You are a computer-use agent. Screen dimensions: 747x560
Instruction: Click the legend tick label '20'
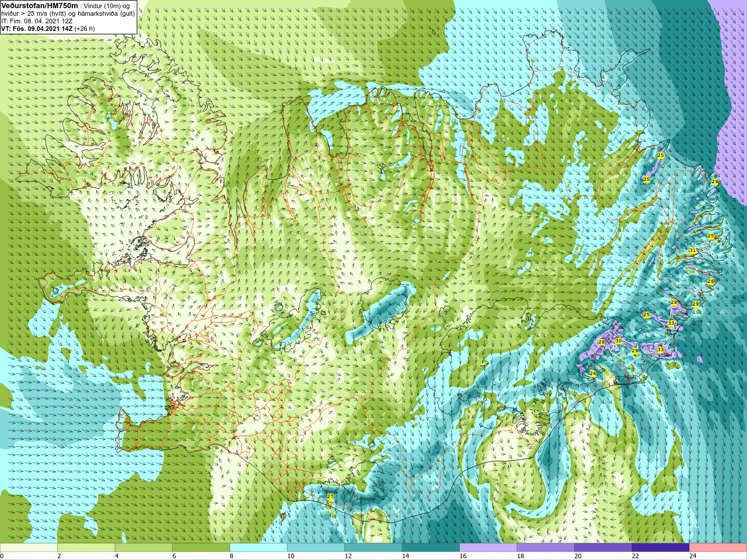578,556
